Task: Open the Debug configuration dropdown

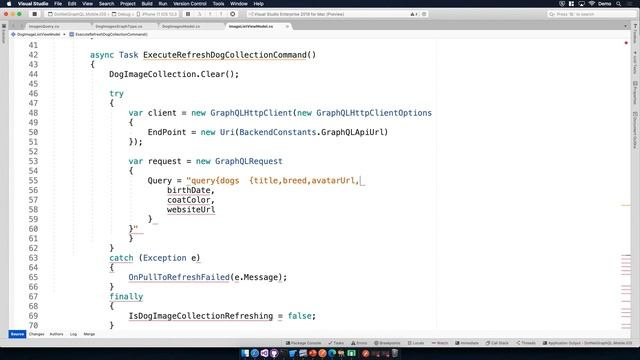Action: pos(122,14)
